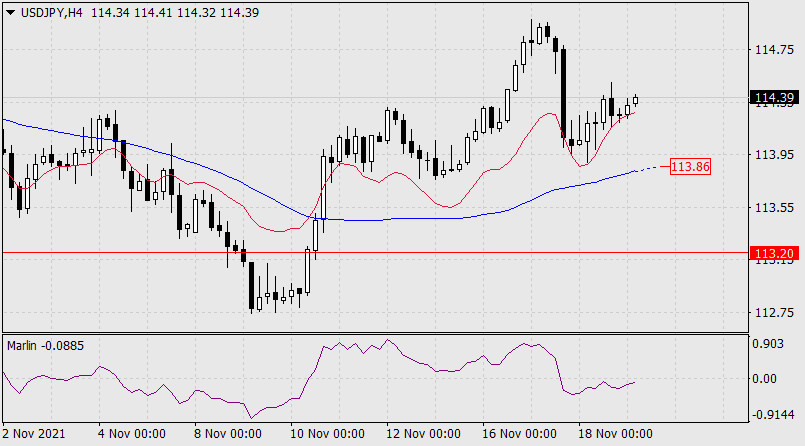The height and width of the screenshot is (446, 805).
Task: Select the 12 Nov 00:00 time label
Action: (x=423, y=434)
